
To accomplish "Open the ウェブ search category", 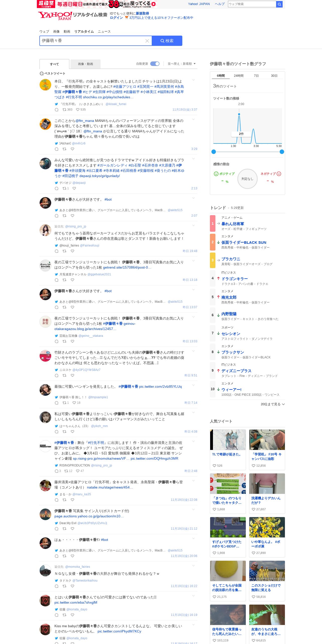I will [x=44, y=32].
